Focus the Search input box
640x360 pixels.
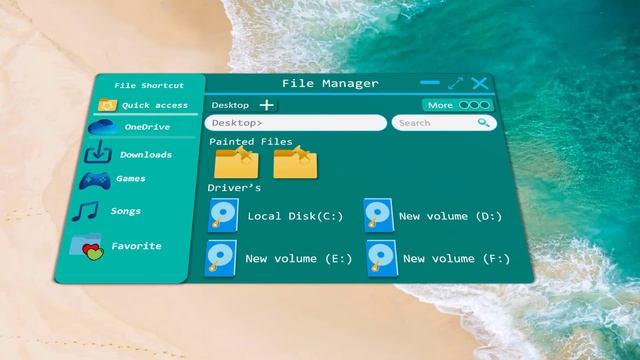click(444, 123)
